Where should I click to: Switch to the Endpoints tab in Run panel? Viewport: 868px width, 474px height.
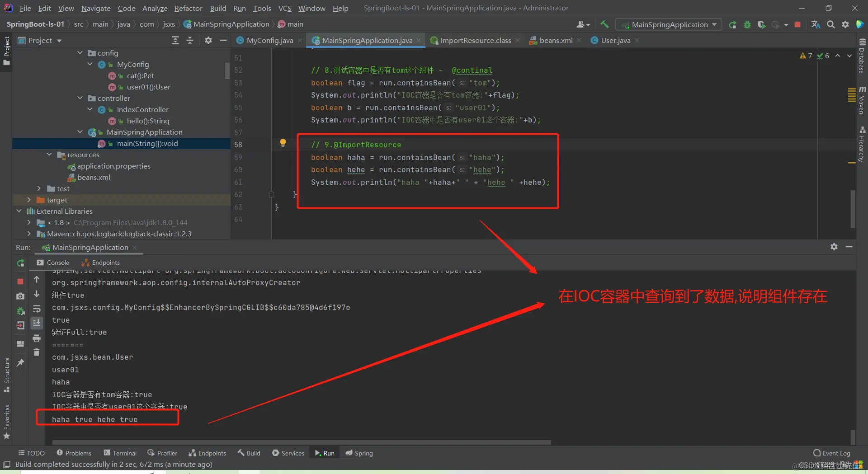coord(101,263)
